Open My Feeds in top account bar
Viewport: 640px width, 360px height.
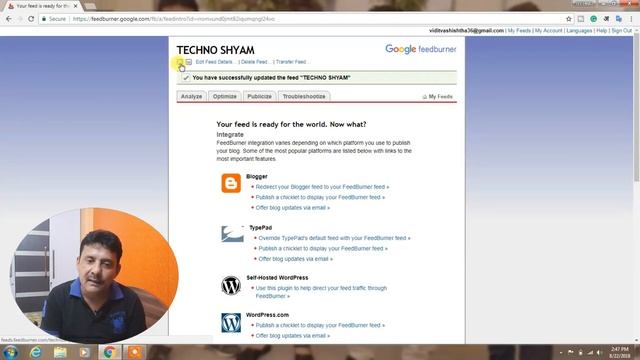coord(519,31)
